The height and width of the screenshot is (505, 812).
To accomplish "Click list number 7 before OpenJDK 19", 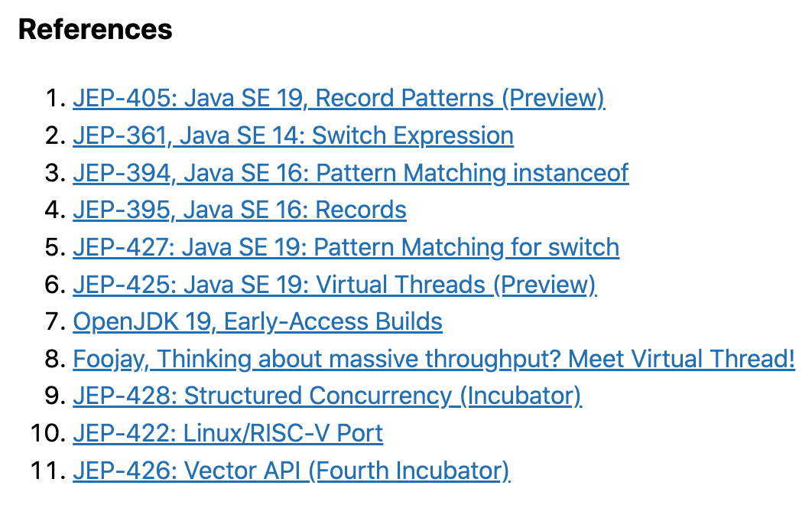I will point(55,321).
